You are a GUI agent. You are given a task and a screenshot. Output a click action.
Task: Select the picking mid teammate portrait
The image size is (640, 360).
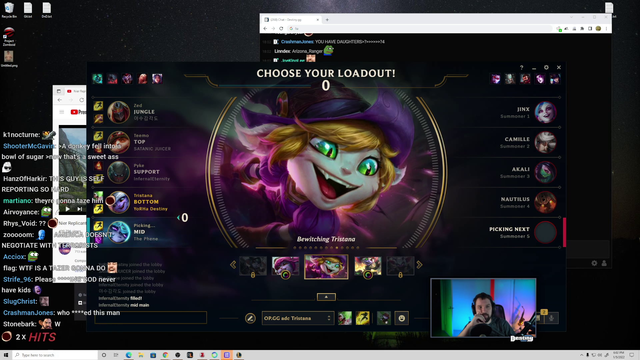[118, 232]
